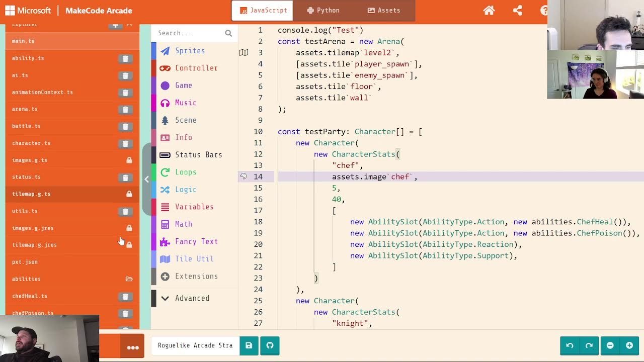Open Music toolbox category
Image resolution: width=644 pixels, height=362 pixels.
(x=194, y=103)
